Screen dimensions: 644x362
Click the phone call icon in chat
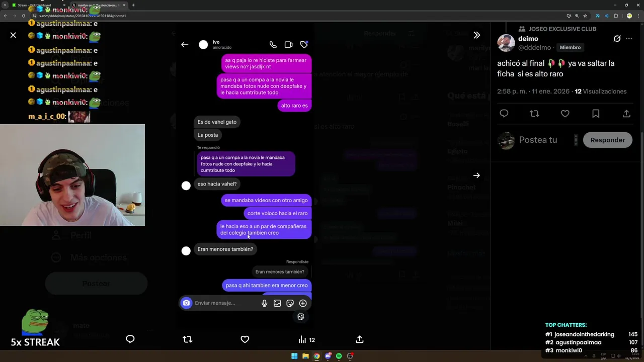click(x=273, y=45)
